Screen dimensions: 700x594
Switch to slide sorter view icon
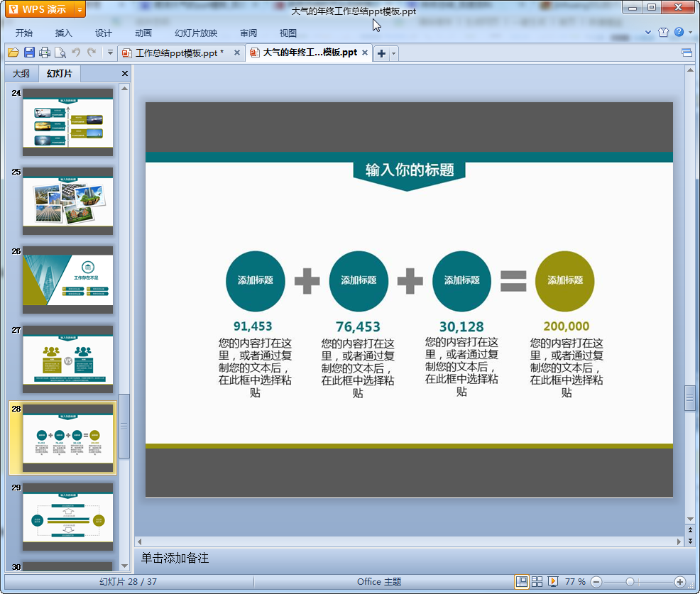pyautogui.click(x=537, y=581)
